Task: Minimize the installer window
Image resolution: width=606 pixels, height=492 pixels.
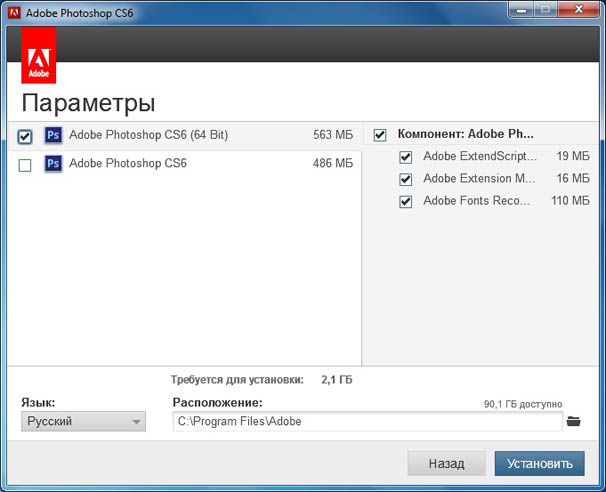Action: (521, 9)
